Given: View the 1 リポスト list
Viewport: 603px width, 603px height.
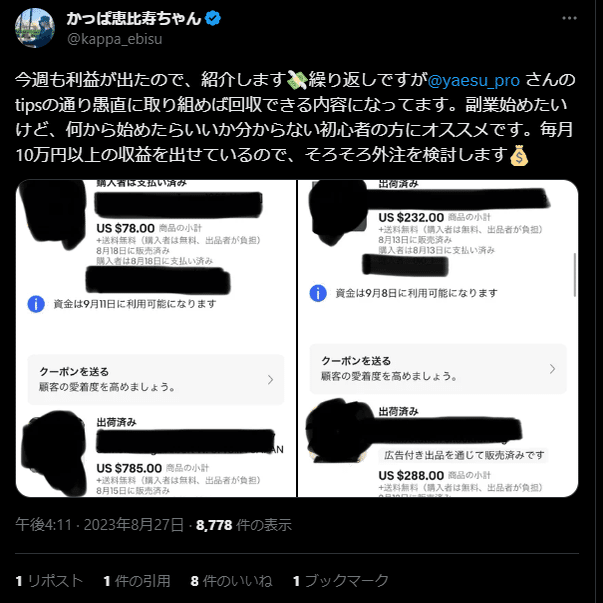Looking at the screenshot, I should click(49, 581).
